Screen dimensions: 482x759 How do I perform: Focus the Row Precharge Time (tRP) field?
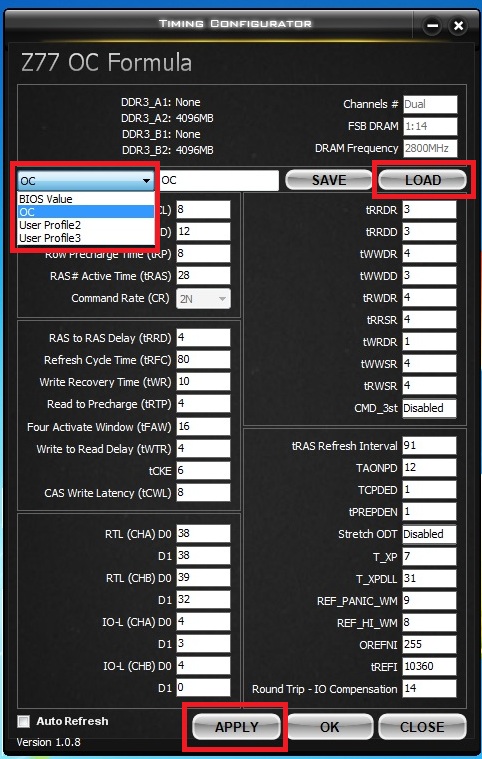coord(203,254)
